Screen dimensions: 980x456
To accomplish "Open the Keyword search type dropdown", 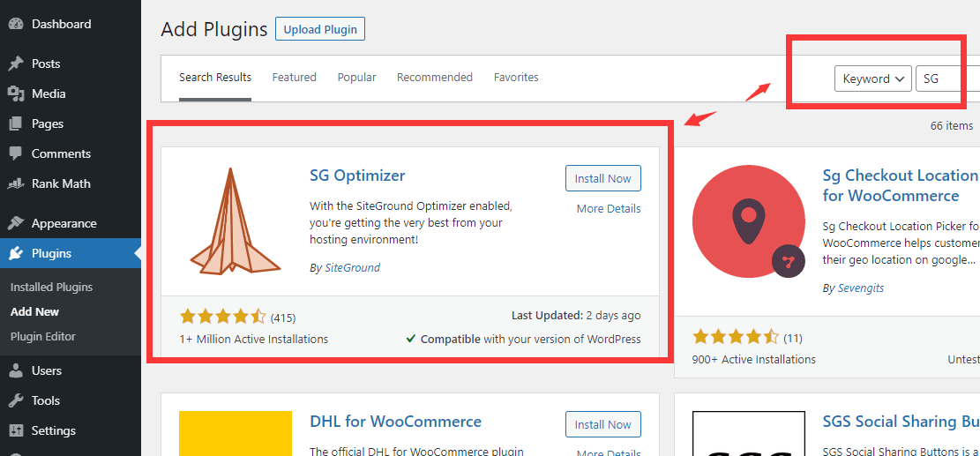I will point(873,78).
